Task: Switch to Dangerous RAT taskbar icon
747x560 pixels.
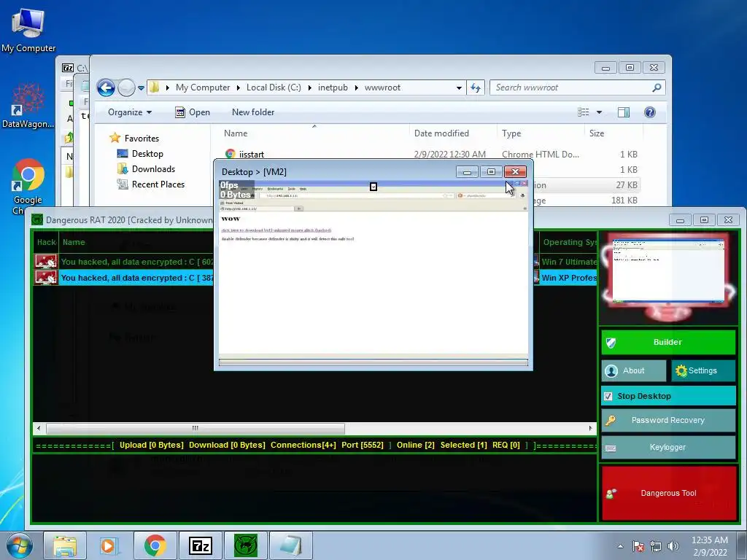Action: [x=246, y=545]
